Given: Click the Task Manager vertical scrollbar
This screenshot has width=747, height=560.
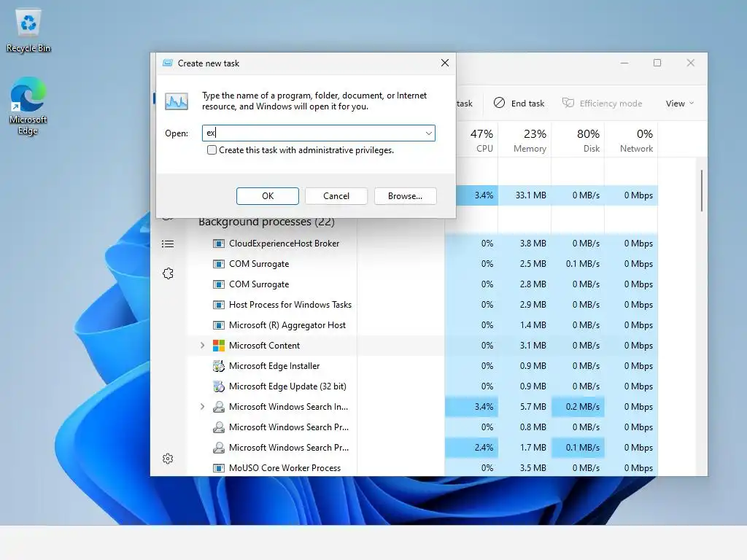Looking at the screenshot, I should (x=701, y=190).
